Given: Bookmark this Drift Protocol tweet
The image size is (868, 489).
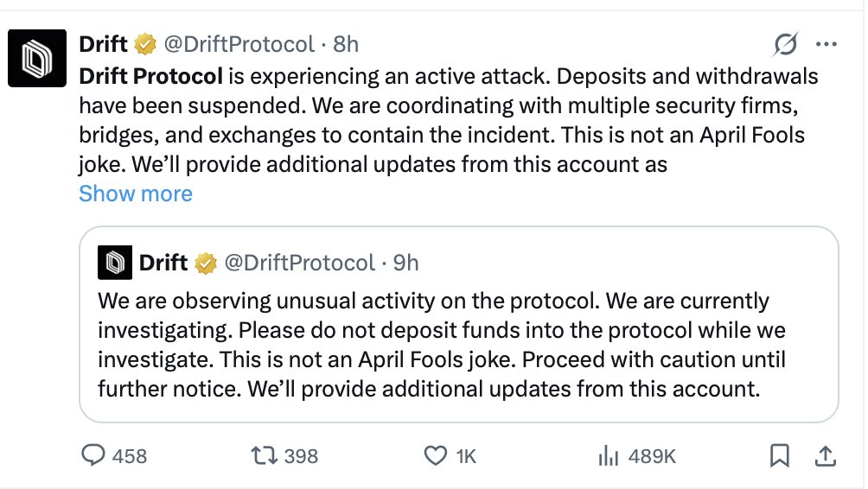Looking at the screenshot, I should click(779, 455).
